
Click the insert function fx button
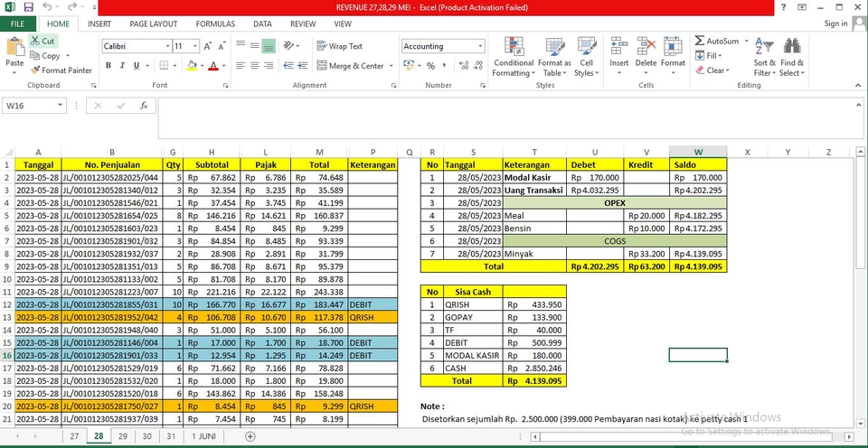[x=144, y=106]
